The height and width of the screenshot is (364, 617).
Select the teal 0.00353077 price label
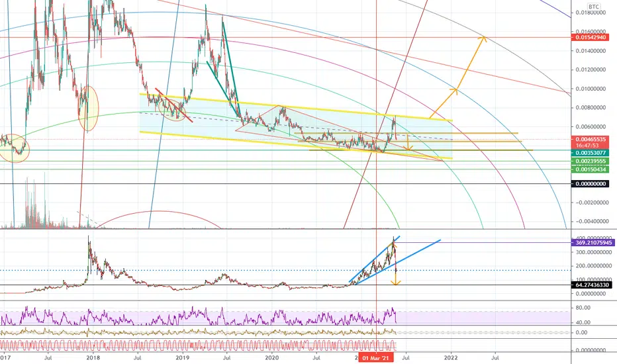[x=591, y=153]
